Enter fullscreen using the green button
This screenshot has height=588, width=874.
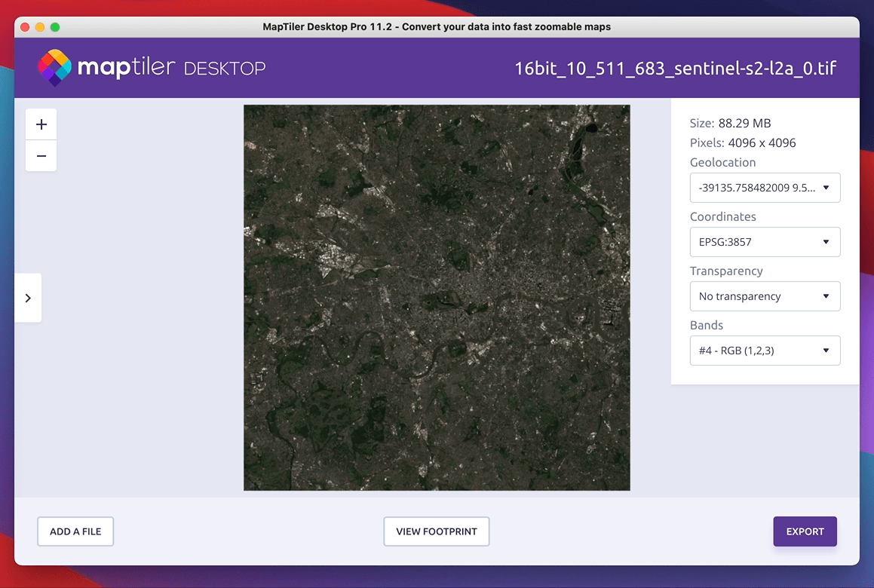coord(55,27)
